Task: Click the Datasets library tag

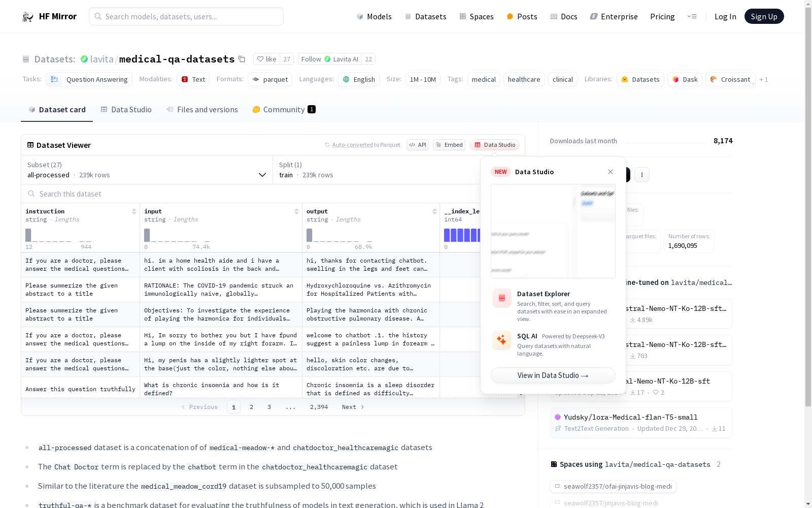Action: click(x=640, y=79)
